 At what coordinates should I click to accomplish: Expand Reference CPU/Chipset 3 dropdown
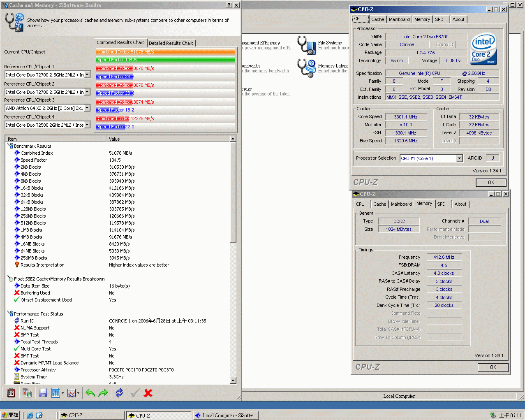click(87, 108)
